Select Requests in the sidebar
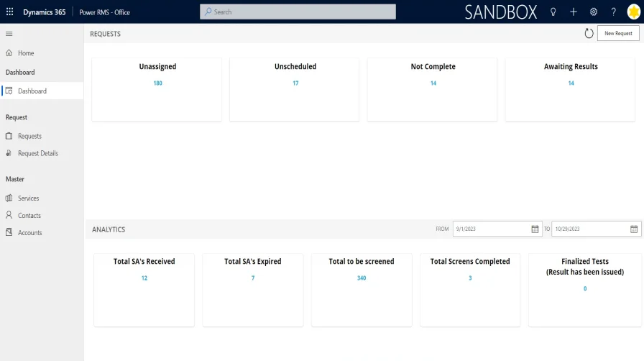Viewport: 644px width, 361px height. [29, 136]
